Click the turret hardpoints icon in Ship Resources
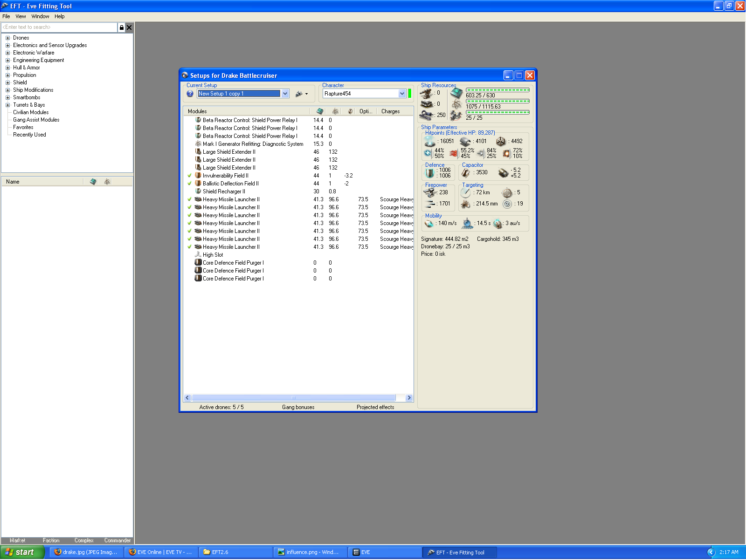Image resolution: width=746 pixels, height=560 pixels. [x=427, y=93]
